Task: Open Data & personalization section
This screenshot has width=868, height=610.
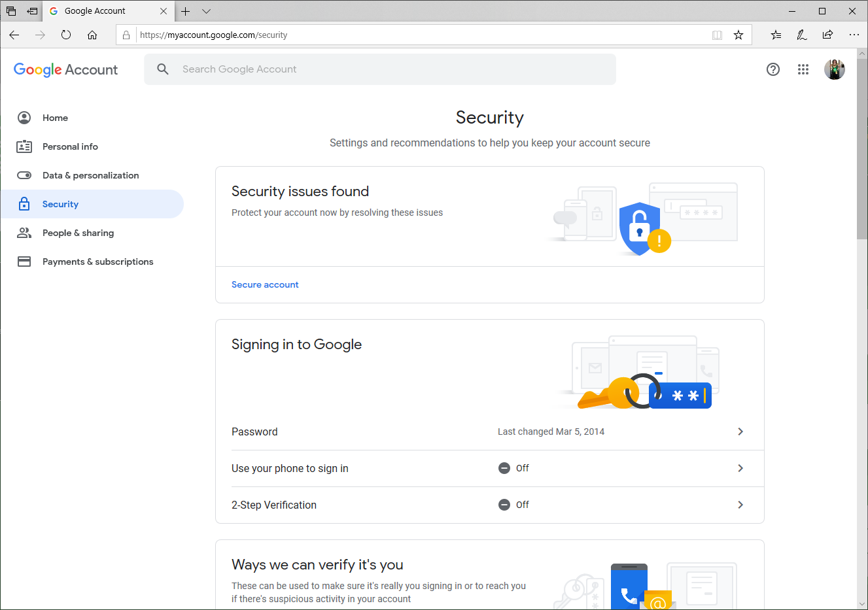Action: click(92, 175)
